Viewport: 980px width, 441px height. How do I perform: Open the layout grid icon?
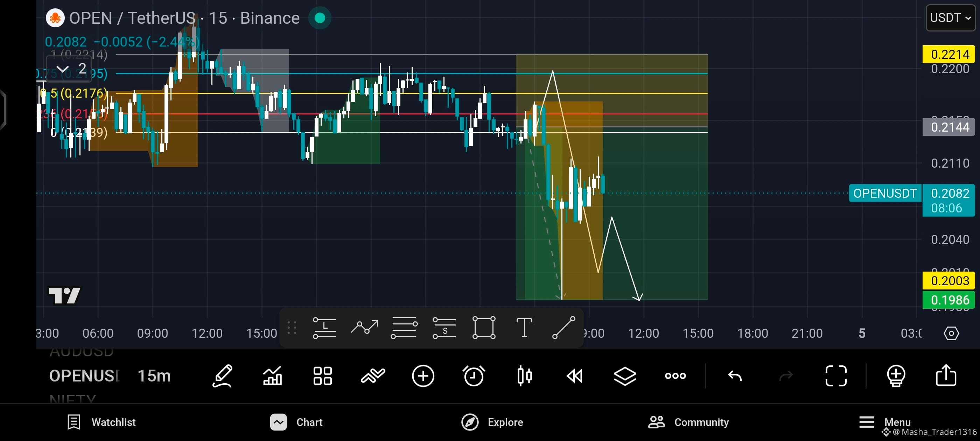(x=323, y=376)
